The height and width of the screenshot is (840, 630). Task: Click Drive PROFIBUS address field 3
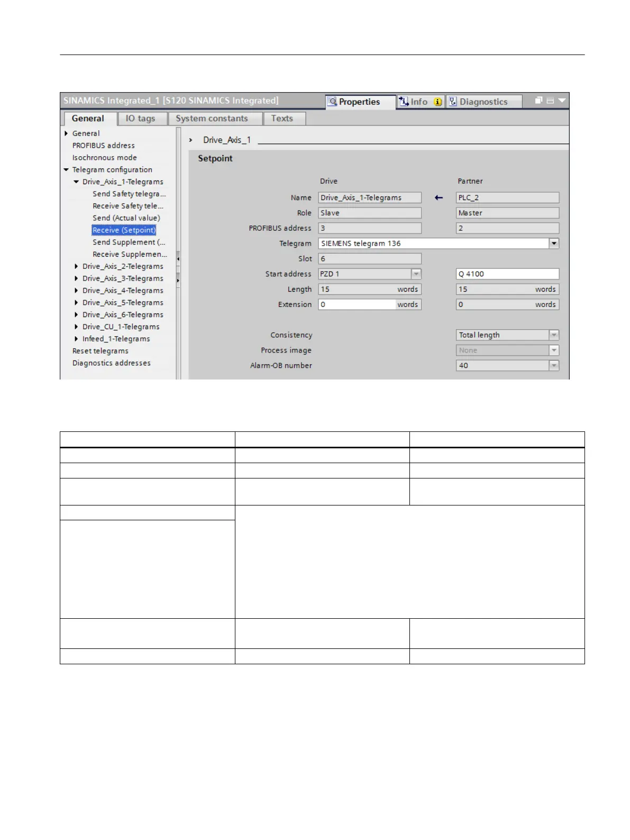[x=370, y=229]
